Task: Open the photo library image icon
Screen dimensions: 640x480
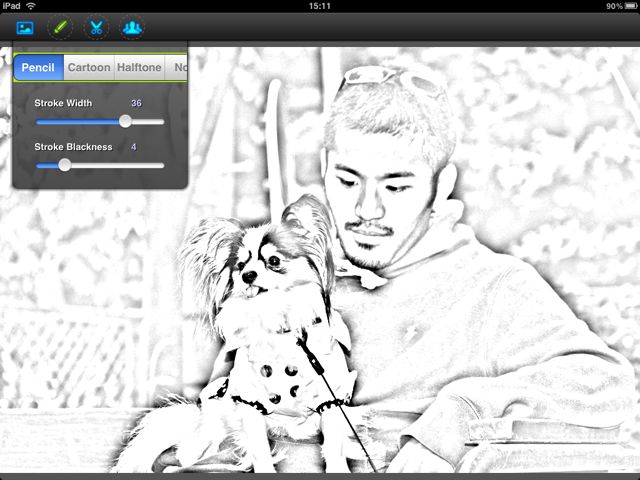Action: click(x=25, y=28)
